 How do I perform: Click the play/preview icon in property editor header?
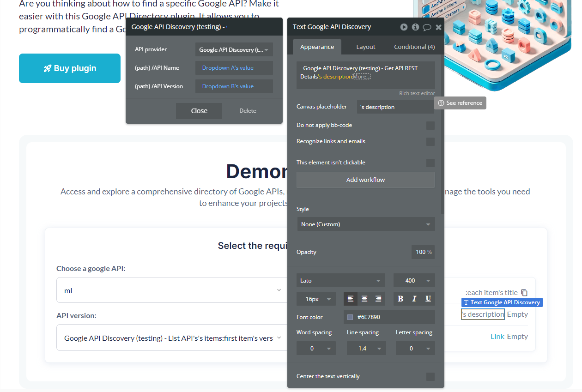coord(404,27)
